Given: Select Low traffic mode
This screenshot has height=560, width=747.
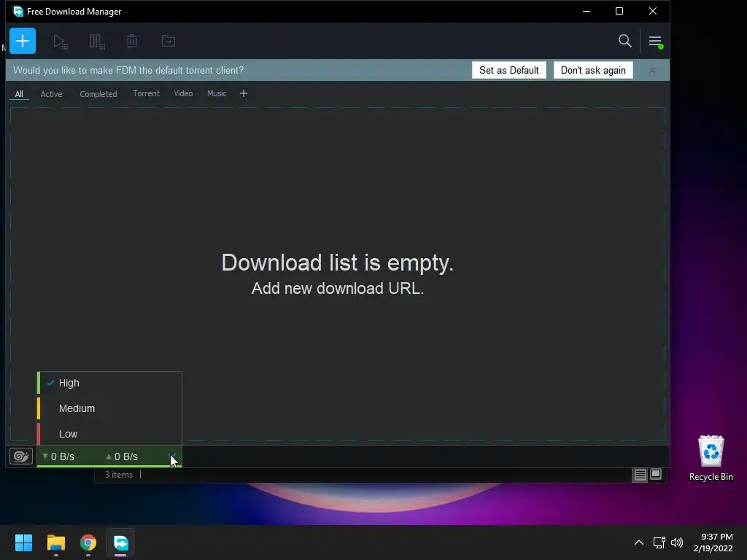Looking at the screenshot, I should point(109,434).
